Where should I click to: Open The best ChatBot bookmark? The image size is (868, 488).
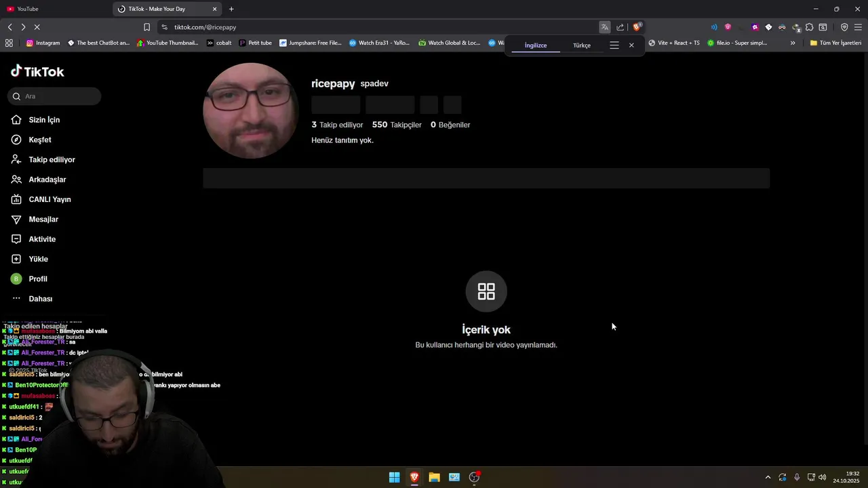point(98,43)
